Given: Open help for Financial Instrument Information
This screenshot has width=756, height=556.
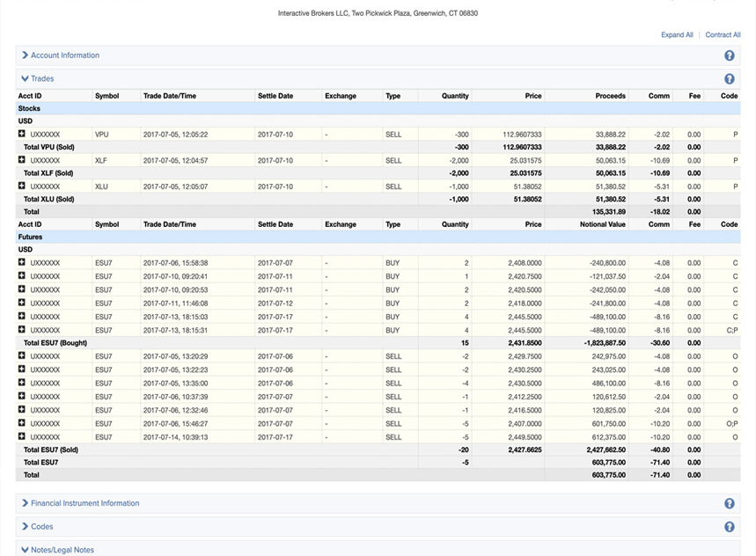Looking at the screenshot, I should (729, 504).
